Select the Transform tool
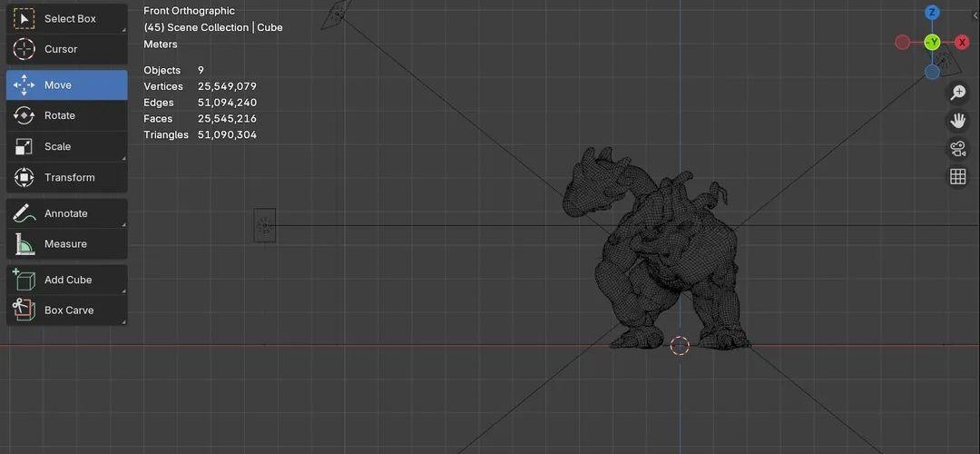The width and height of the screenshot is (980, 454). (x=66, y=177)
